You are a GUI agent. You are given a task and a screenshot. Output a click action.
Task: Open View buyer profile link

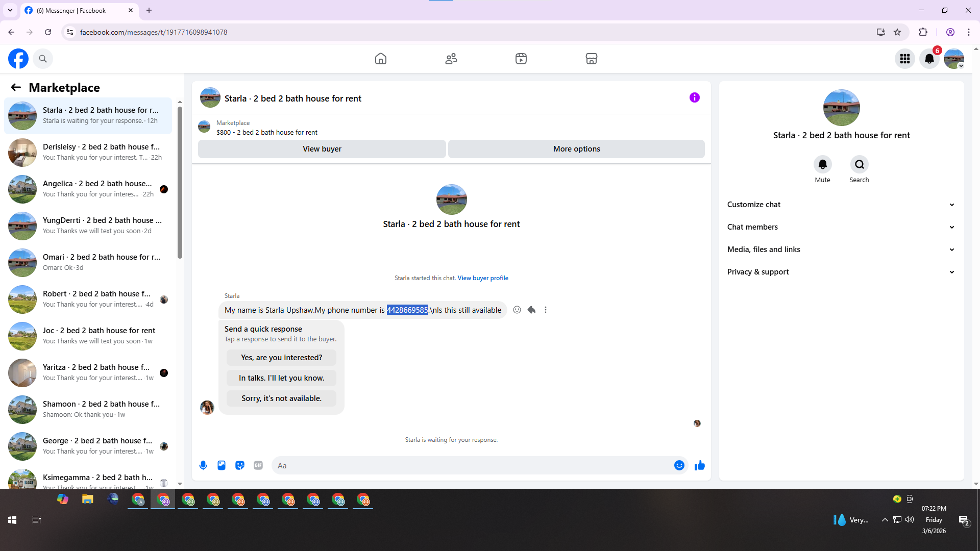(482, 278)
